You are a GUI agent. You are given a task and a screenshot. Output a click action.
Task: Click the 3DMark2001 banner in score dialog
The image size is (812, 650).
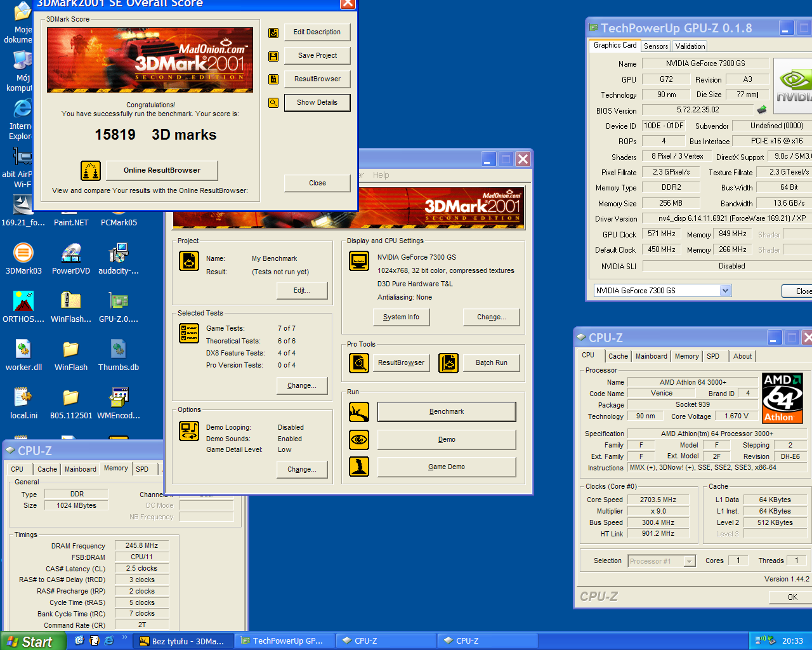[150, 60]
